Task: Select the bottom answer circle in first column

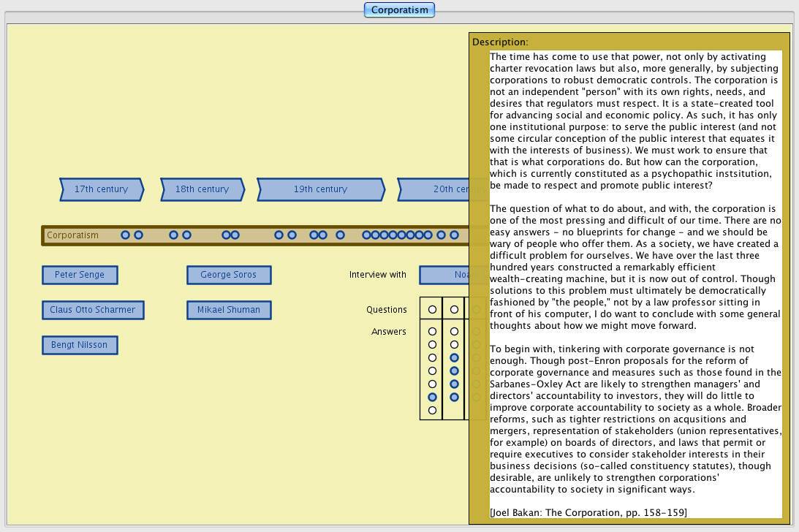Action: 432,410
